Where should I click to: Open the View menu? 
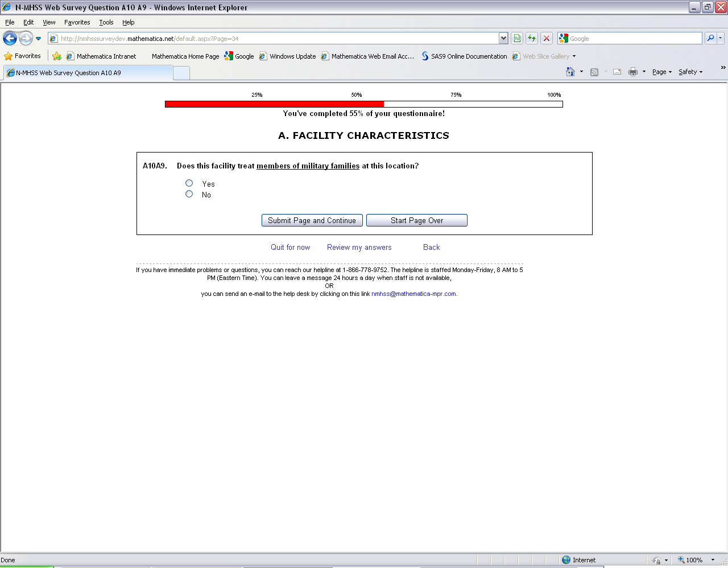click(49, 22)
